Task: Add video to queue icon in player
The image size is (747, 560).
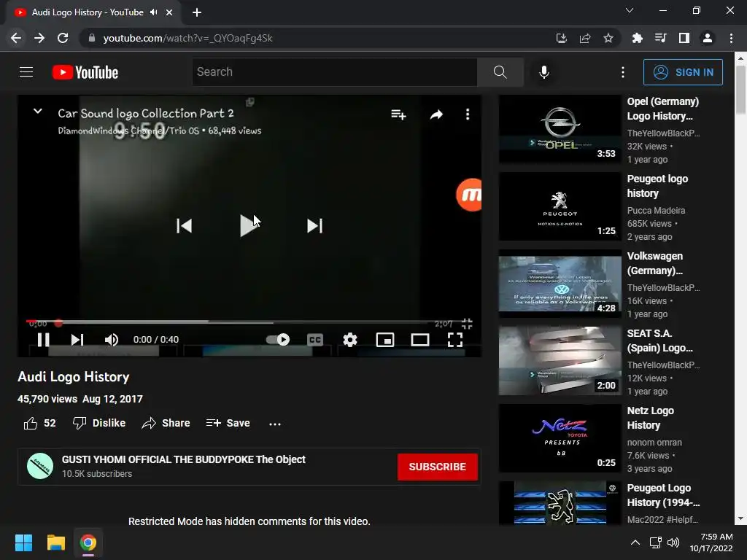Action: (x=398, y=114)
